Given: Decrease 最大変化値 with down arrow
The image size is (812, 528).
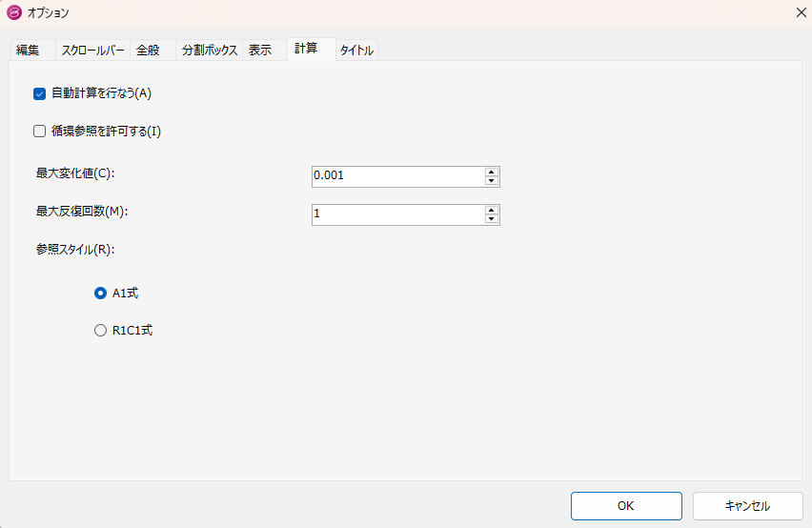Looking at the screenshot, I should pos(492,181).
